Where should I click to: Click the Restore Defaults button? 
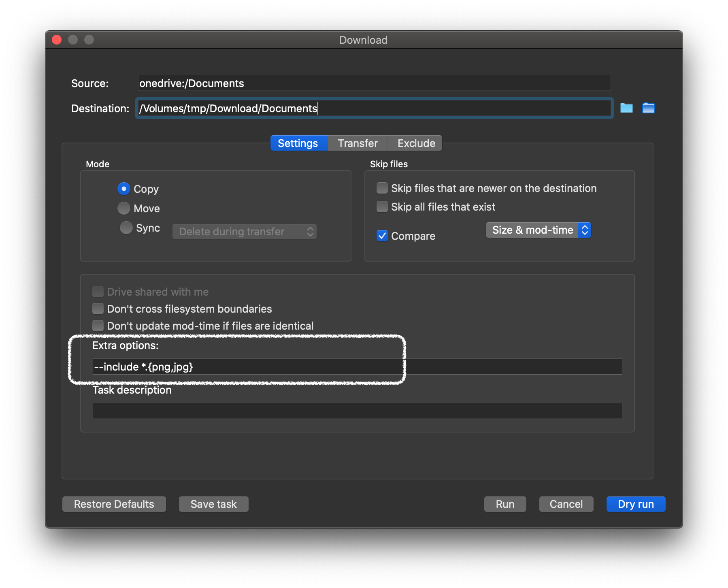pos(114,504)
